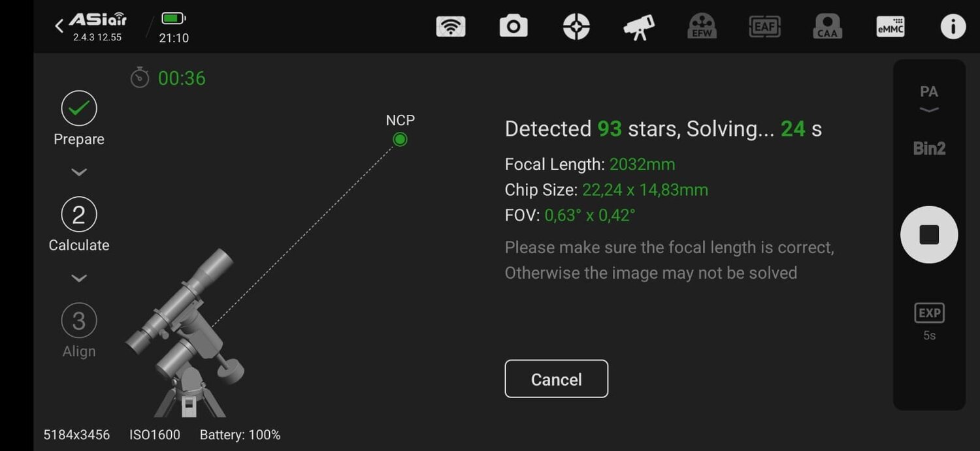Change the Bin2 binning setting
Screen dimensions: 980x451
928,148
